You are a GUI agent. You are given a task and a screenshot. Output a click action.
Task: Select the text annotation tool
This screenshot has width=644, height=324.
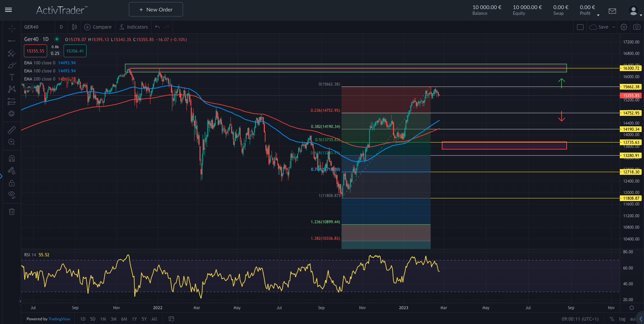click(x=11, y=77)
